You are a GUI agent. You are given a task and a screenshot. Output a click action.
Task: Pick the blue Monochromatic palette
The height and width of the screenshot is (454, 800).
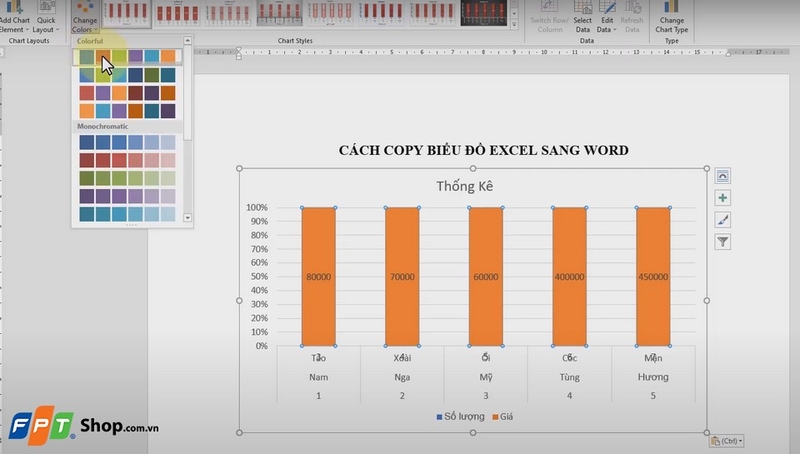[x=127, y=142]
